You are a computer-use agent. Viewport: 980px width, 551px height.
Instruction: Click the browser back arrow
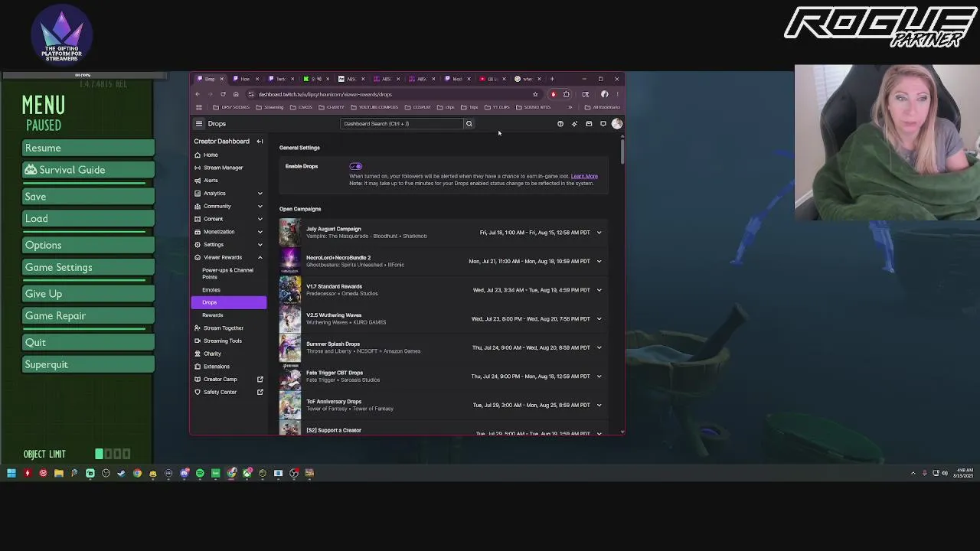(198, 95)
